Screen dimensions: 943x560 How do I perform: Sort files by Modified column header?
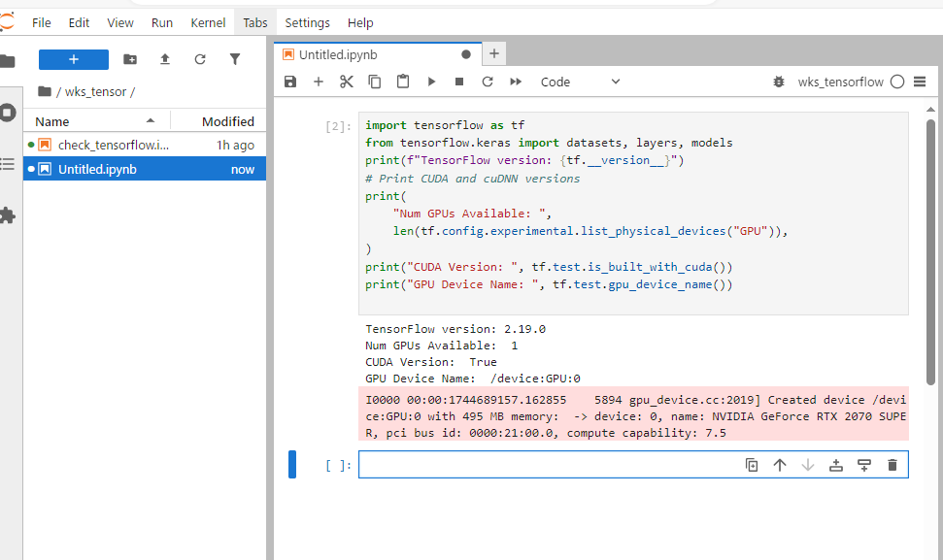click(219, 121)
